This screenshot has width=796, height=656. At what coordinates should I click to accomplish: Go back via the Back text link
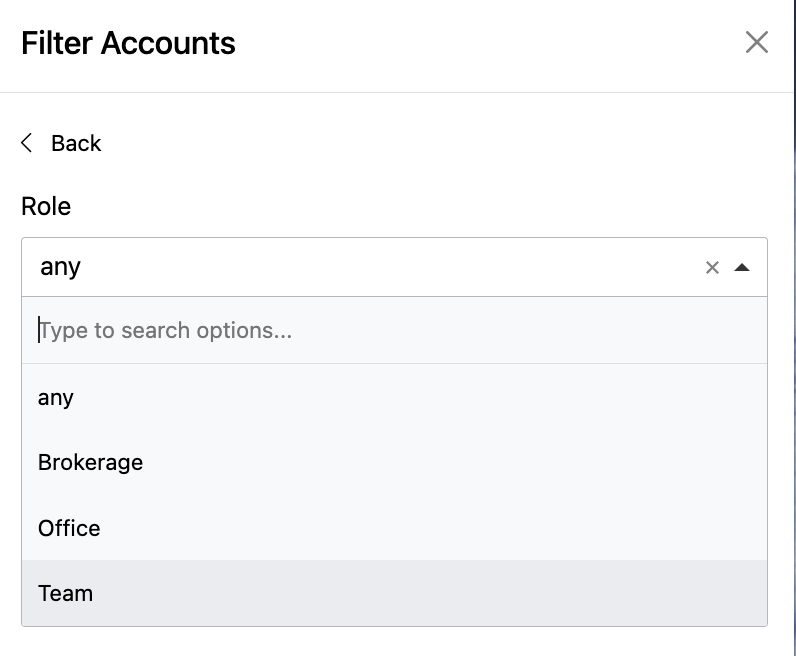point(76,143)
